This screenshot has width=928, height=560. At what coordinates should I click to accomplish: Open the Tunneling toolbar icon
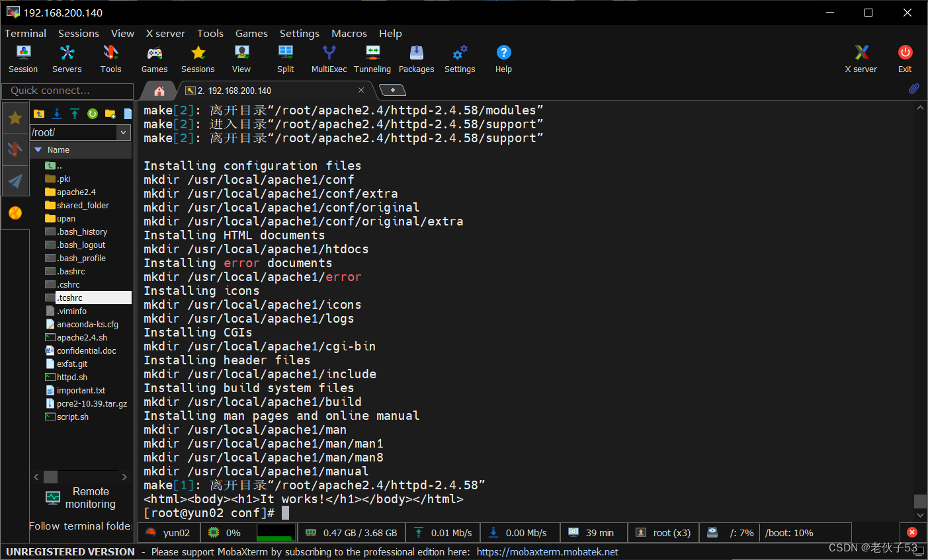coord(372,59)
